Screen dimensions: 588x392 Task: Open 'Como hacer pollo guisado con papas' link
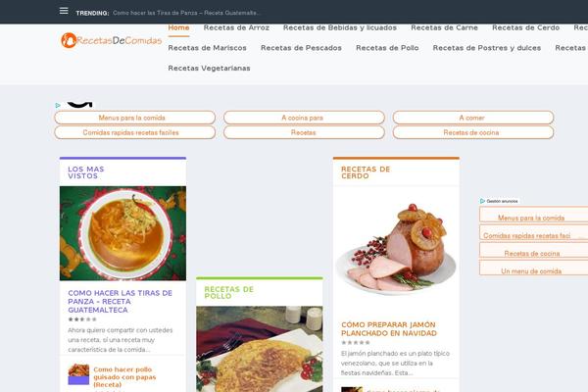pos(124,377)
